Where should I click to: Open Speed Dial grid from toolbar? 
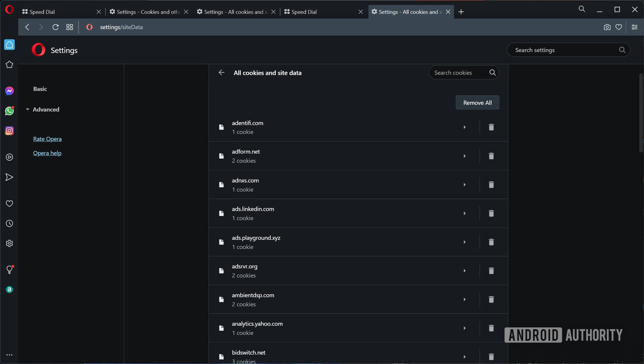70,27
